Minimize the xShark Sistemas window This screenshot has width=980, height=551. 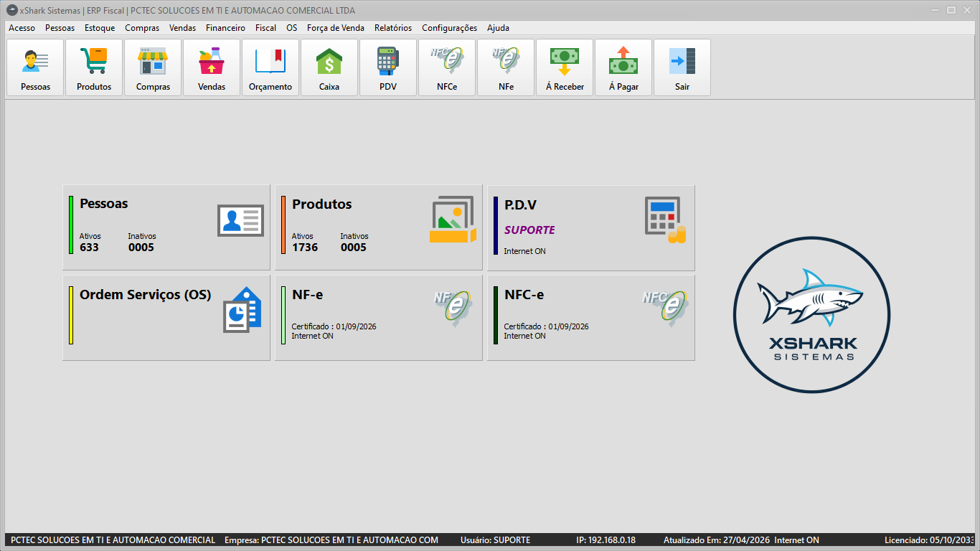coord(934,10)
